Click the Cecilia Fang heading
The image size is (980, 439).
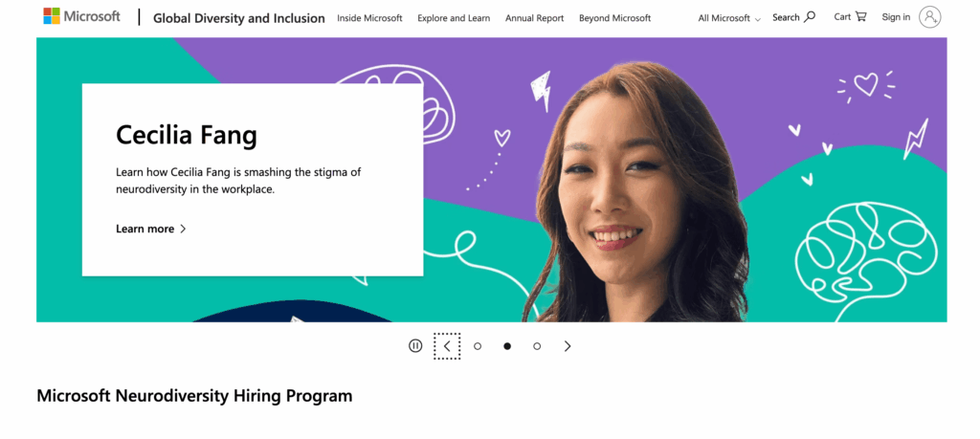187,135
